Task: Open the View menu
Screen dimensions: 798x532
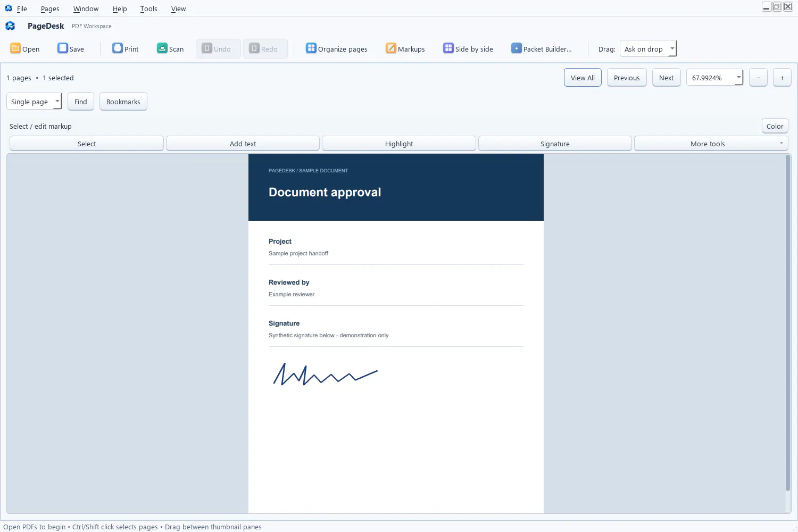Action: [x=178, y=9]
